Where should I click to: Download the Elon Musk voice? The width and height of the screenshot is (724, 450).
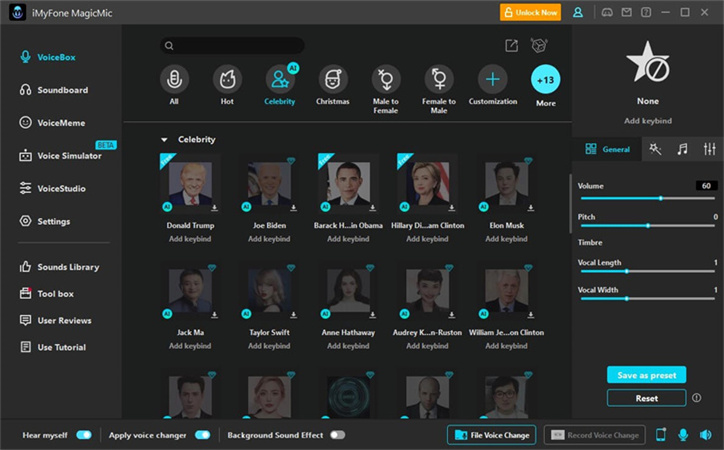531,208
